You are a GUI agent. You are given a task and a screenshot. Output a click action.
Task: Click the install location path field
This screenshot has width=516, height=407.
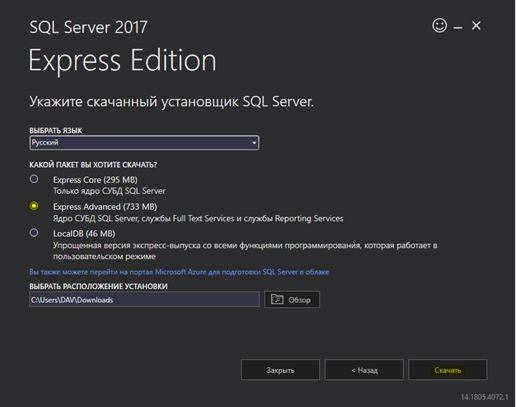tap(144, 299)
